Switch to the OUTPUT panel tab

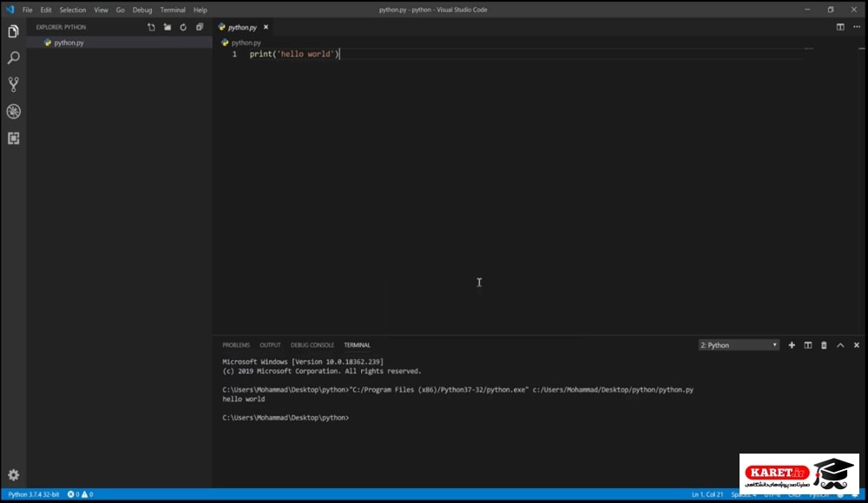point(270,345)
